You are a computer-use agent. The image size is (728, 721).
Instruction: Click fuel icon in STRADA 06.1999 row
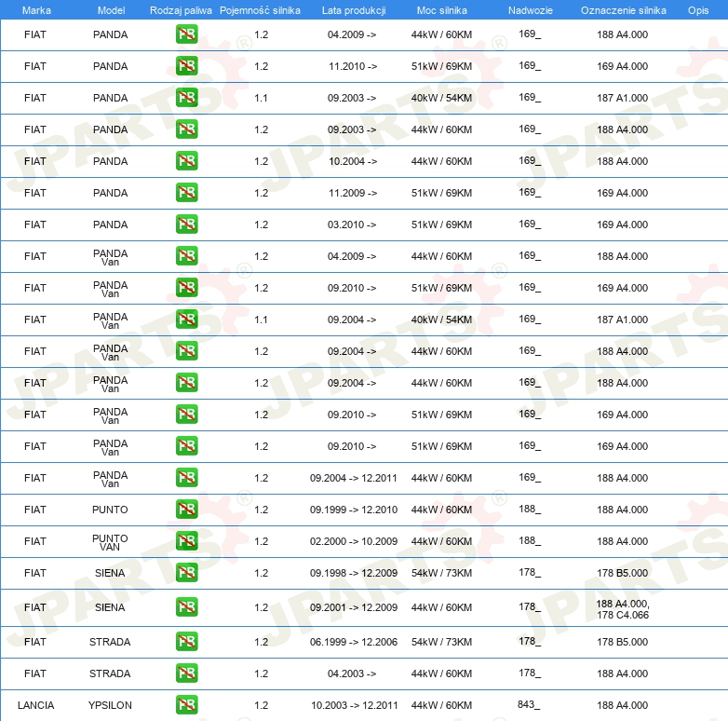point(186,642)
